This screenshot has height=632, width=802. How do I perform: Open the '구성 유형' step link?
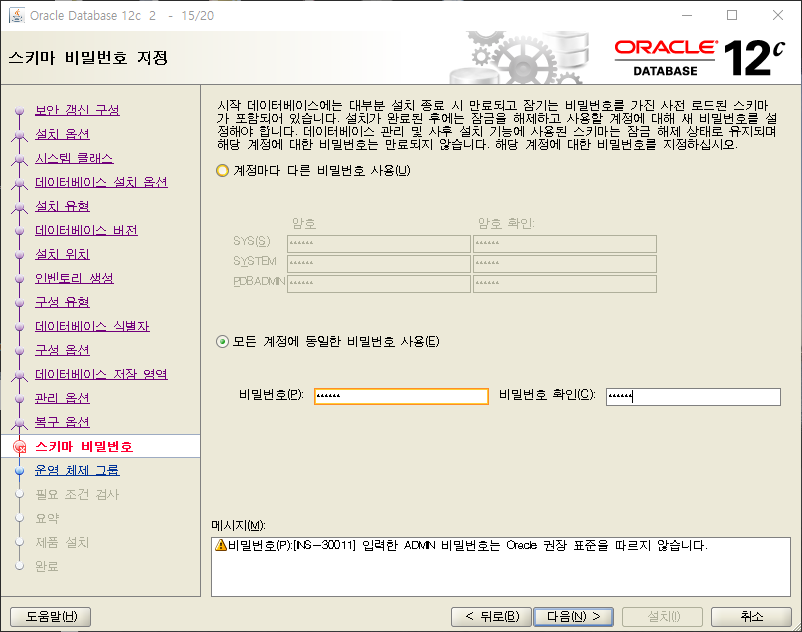click(x=62, y=302)
